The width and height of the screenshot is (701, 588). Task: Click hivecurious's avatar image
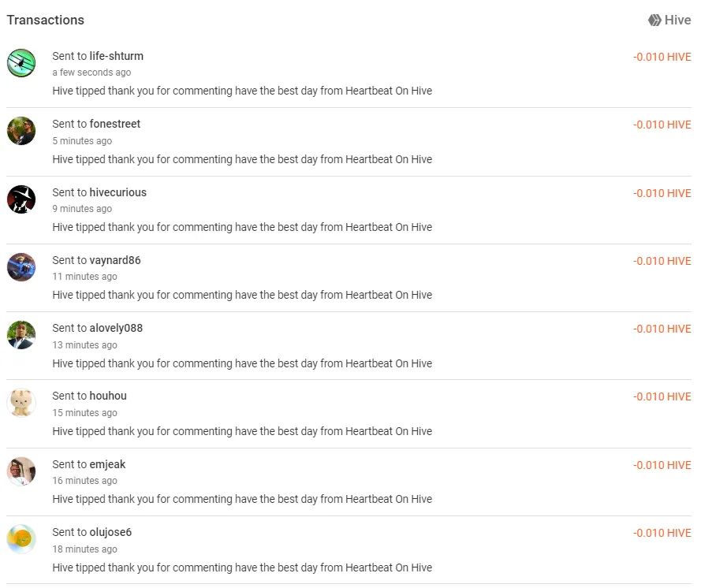(21, 199)
